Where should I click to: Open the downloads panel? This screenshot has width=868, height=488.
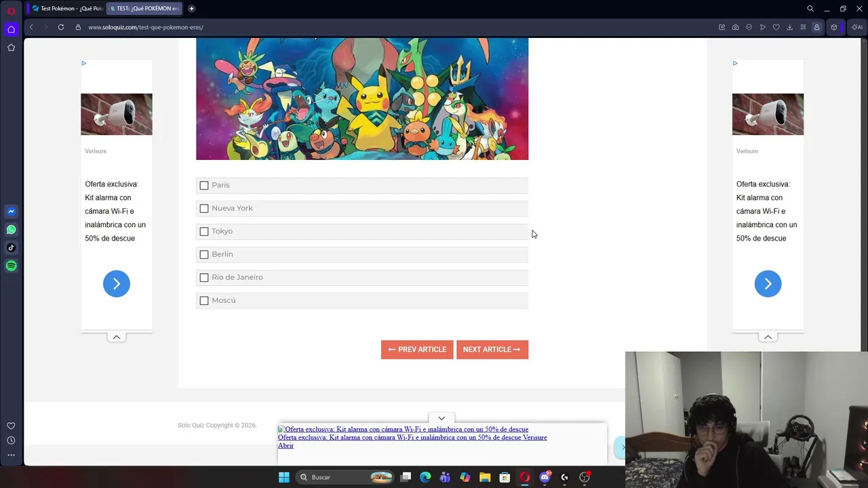coord(790,27)
